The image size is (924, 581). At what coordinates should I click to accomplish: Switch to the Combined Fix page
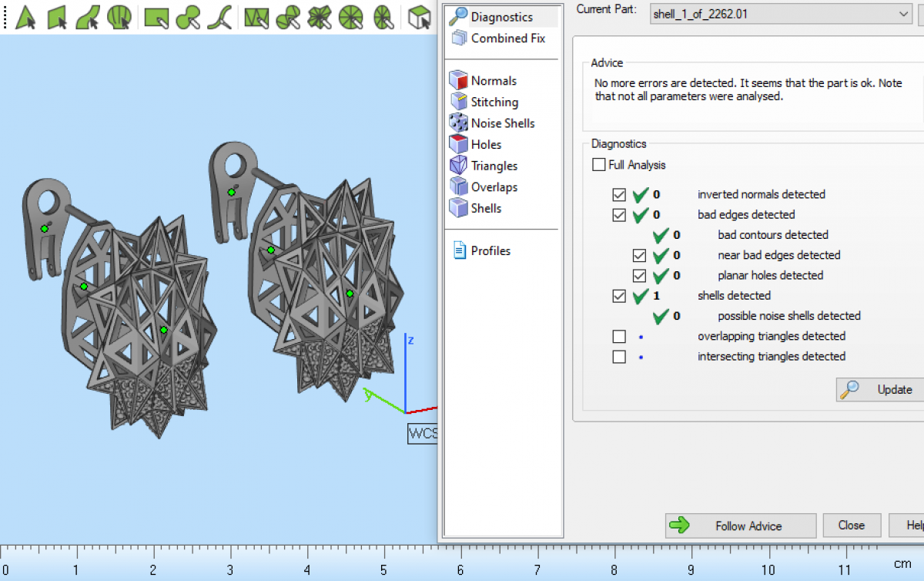(x=507, y=38)
